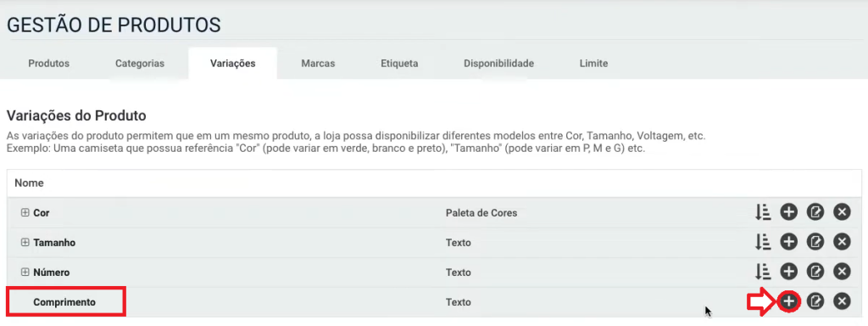This screenshot has height=326, width=868.
Task: Expand the Cor variation row
Action: coord(25,212)
